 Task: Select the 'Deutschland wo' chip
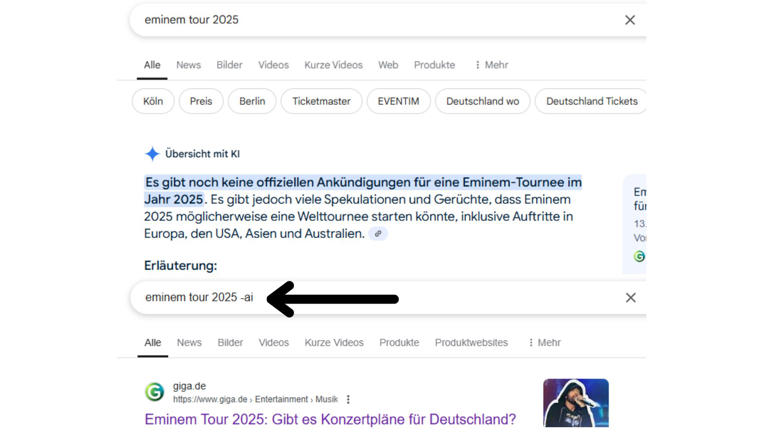482,101
